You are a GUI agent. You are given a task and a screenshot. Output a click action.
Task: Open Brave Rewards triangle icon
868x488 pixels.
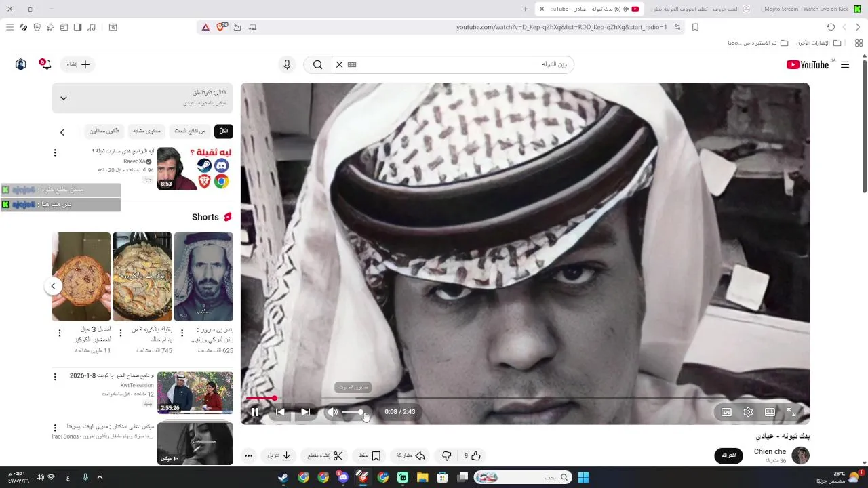(205, 27)
